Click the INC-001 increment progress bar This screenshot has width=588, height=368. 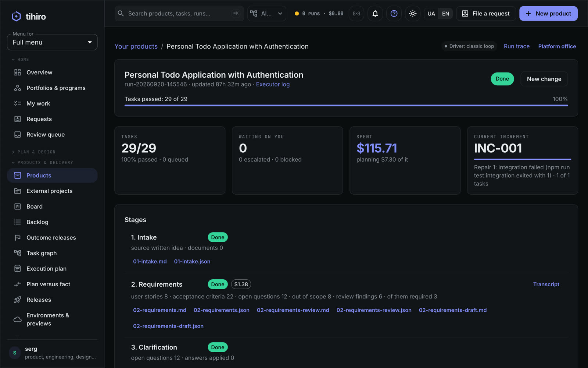click(522, 159)
